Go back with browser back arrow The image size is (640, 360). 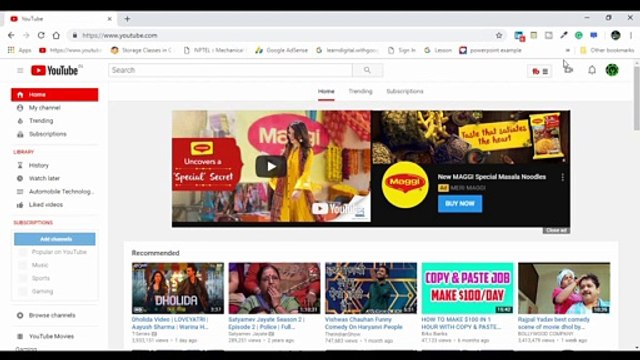(11, 36)
